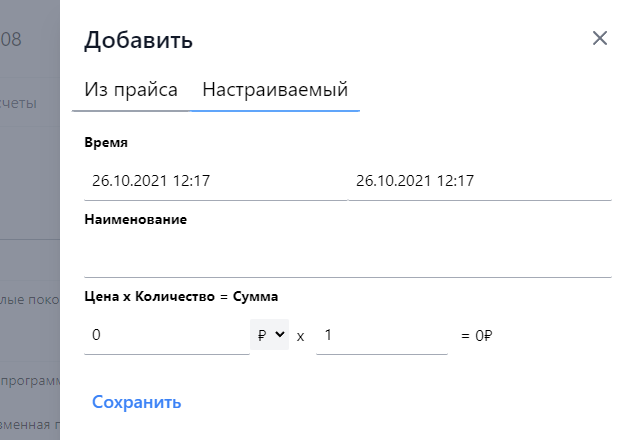
Task: Open the ₽ currency dropdown
Action: coord(269,335)
